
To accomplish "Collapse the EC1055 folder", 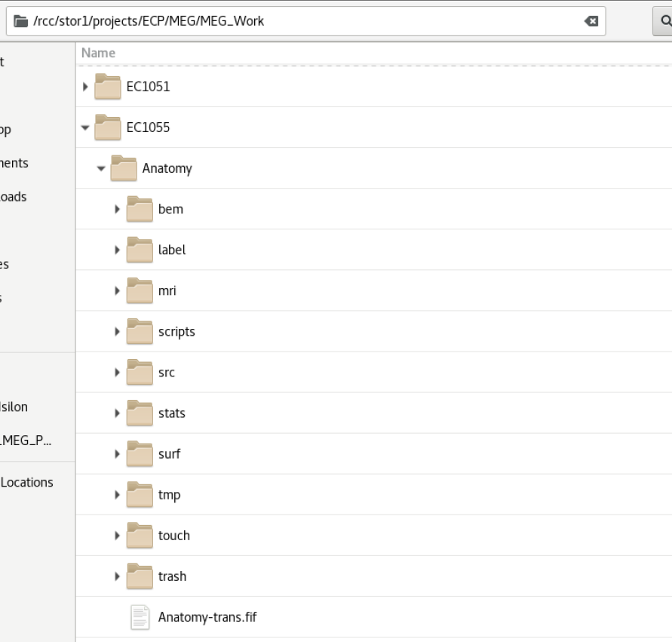I will (84, 127).
